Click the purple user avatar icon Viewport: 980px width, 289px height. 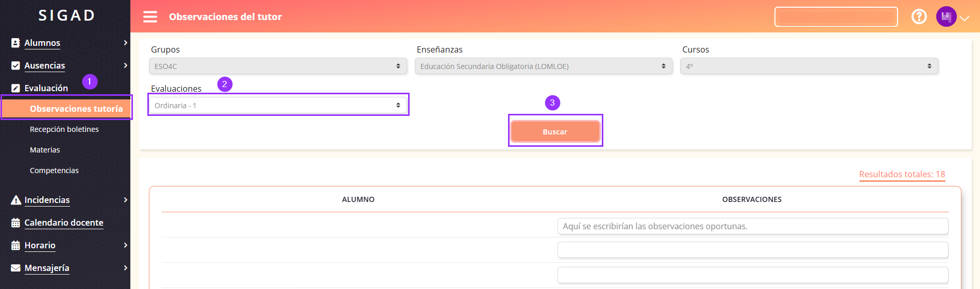point(946,17)
